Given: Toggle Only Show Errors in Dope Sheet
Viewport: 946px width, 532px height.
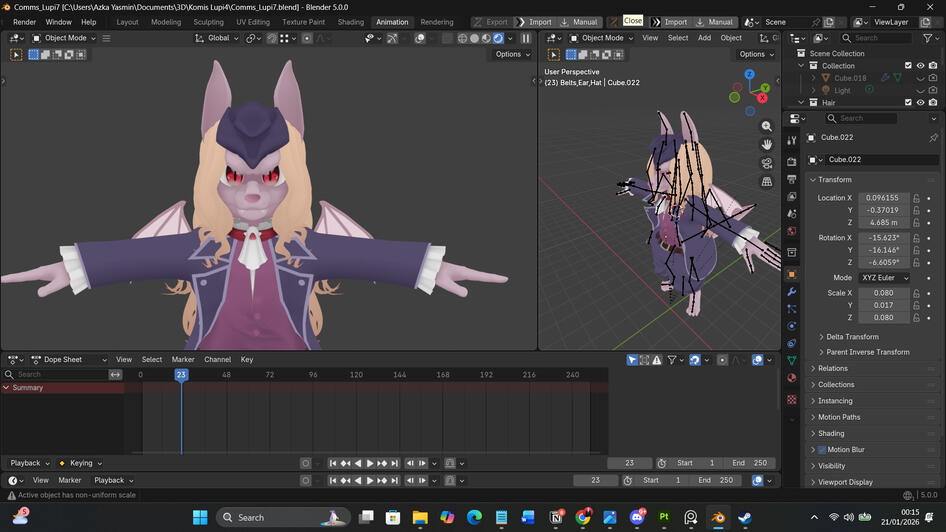Looking at the screenshot, I should click(x=657, y=360).
